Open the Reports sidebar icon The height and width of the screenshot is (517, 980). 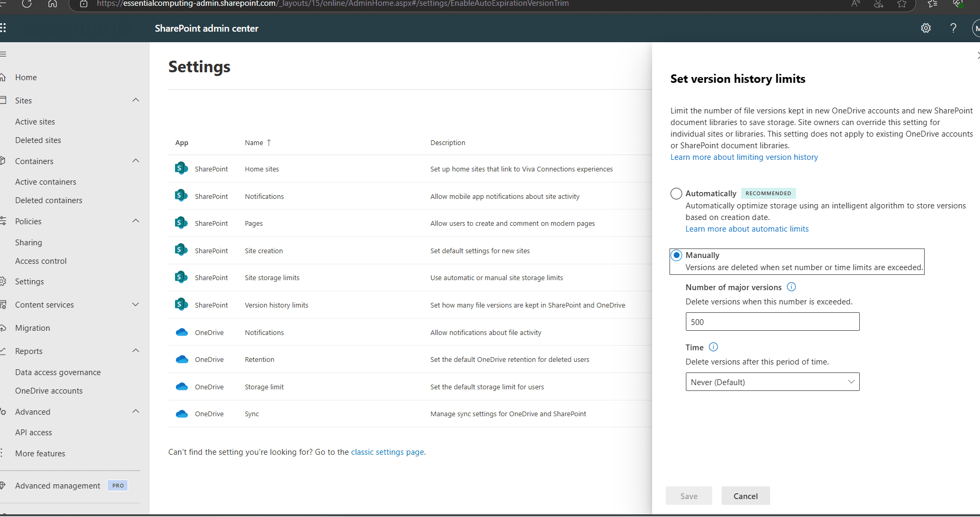tap(3, 351)
